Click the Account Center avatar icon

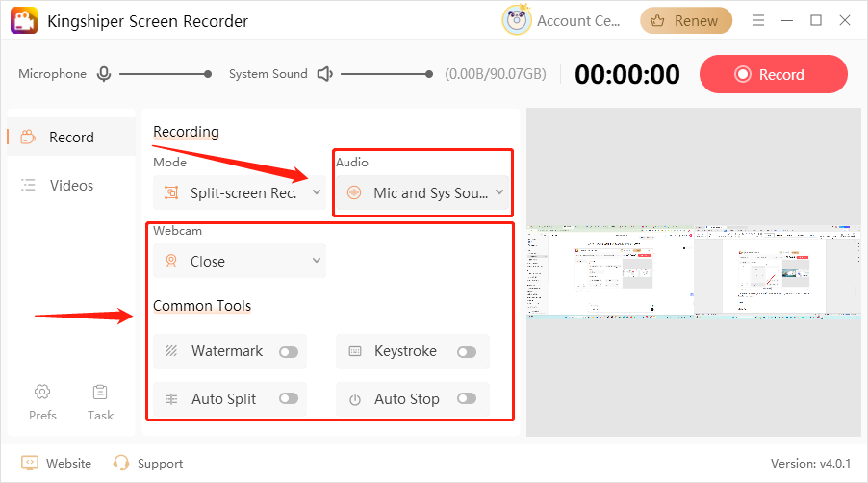pos(517,20)
